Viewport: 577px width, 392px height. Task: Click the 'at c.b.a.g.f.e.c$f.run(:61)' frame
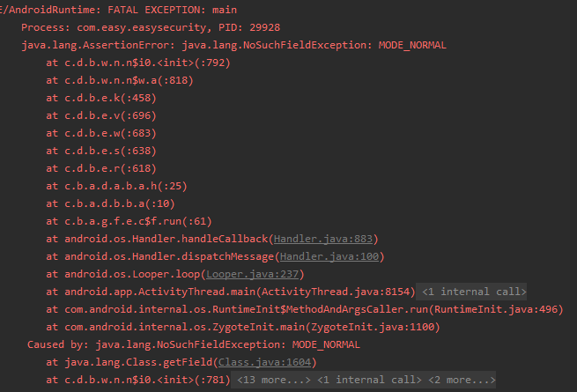point(129,222)
